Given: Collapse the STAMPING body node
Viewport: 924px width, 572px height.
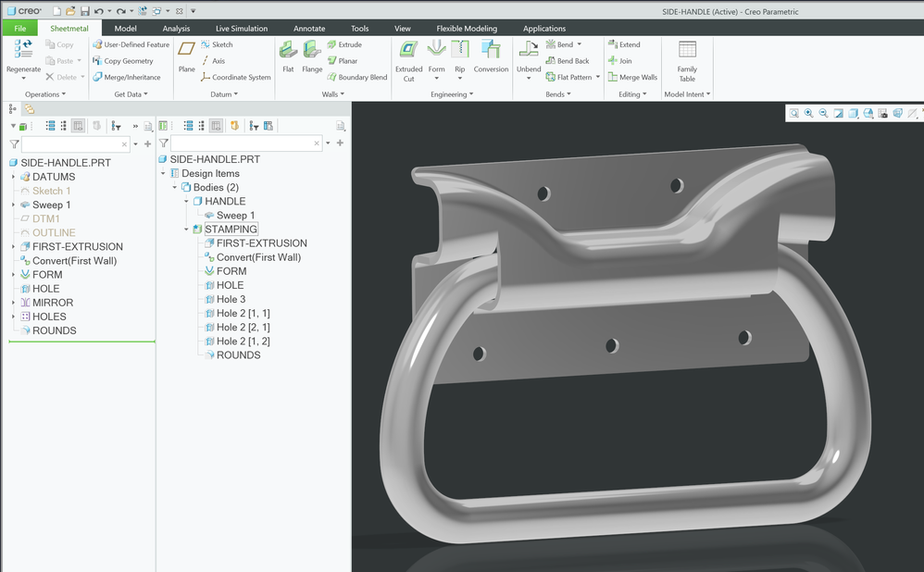Looking at the screenshot, I should click(186, 230).
